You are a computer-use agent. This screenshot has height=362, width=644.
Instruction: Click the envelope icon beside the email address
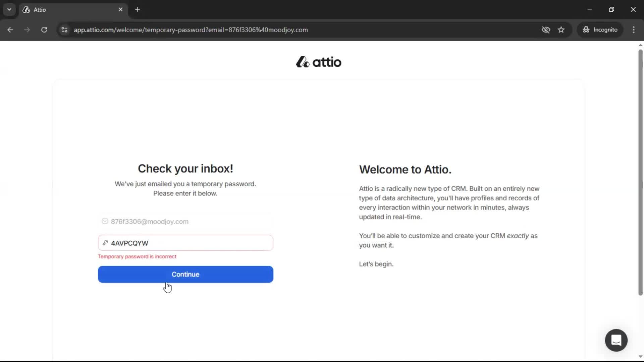tap(105, 221)
